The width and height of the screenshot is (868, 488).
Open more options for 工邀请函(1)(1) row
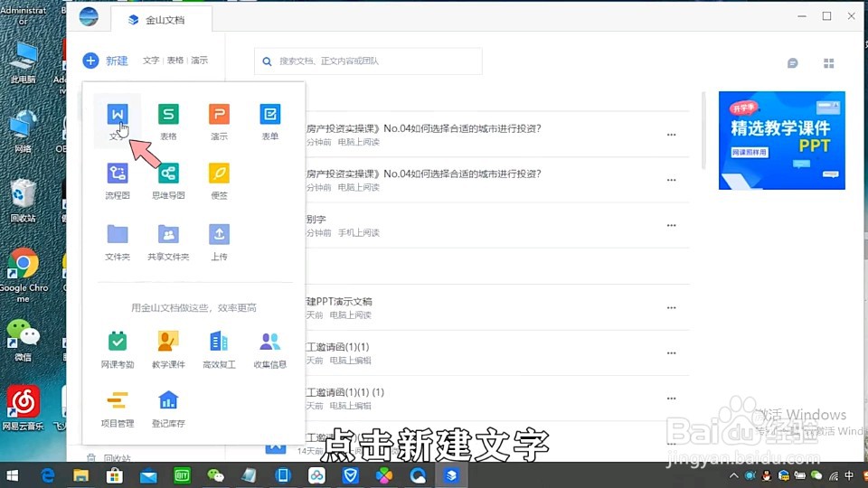click(x=672, y=353)
